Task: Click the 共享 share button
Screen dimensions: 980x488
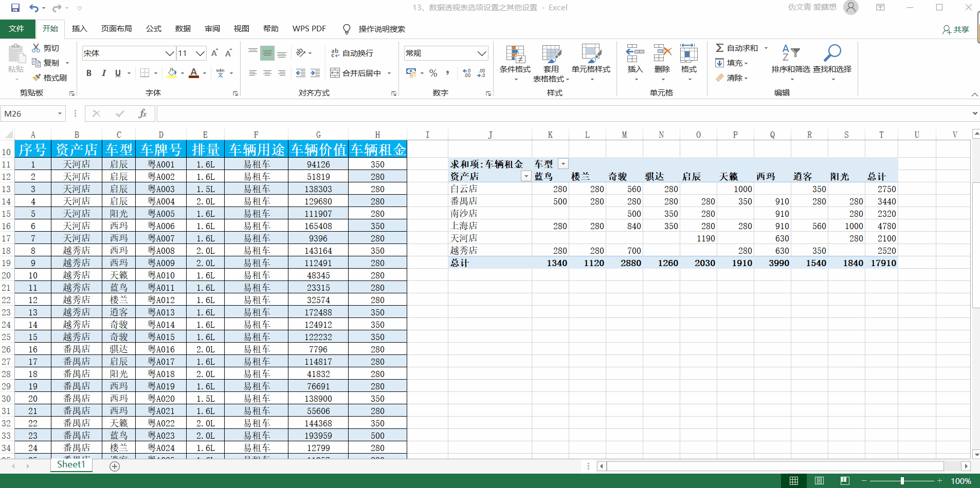Action: tap(956, 29)
